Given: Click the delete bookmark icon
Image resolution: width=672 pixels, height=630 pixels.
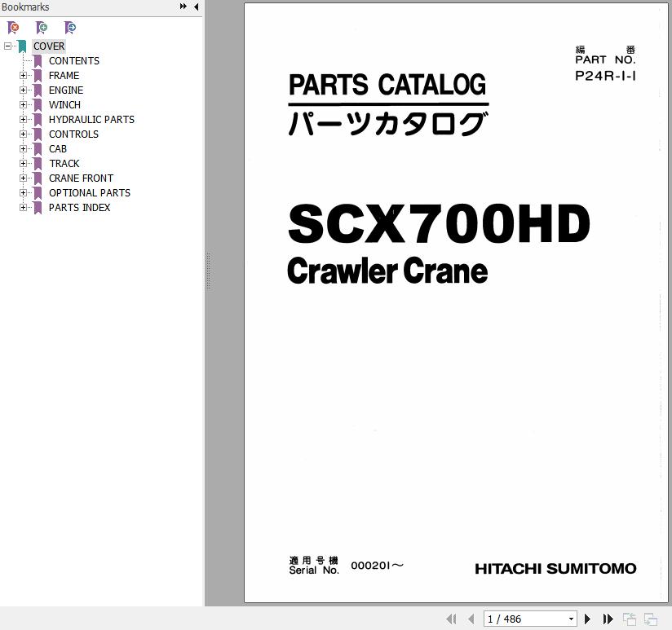Looking at the screenshot, I should click(x=13, y=28).
